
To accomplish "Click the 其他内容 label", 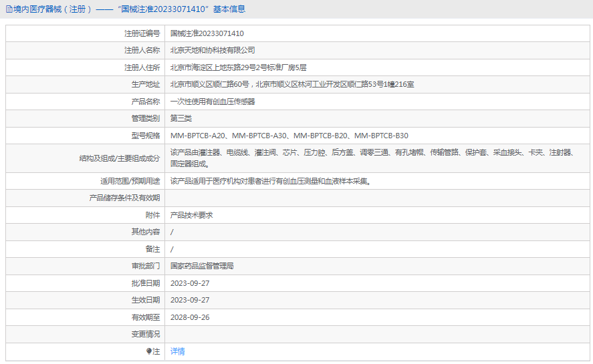I will point(146,232).
